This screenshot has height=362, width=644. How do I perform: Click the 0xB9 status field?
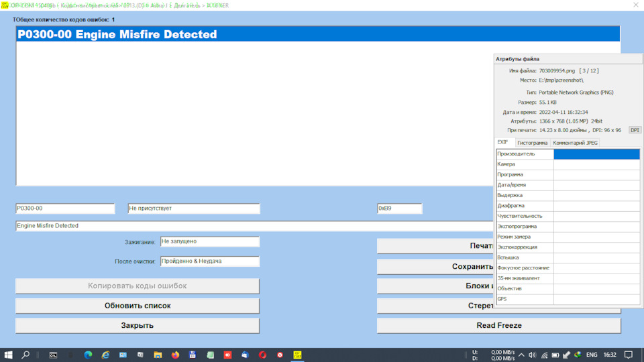399,208
